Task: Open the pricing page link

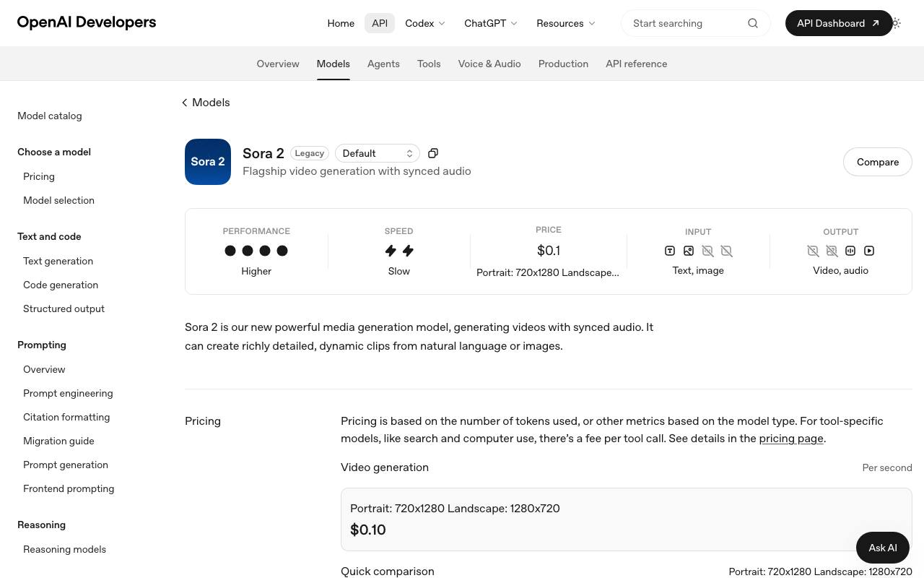Action: click(791, 439)
